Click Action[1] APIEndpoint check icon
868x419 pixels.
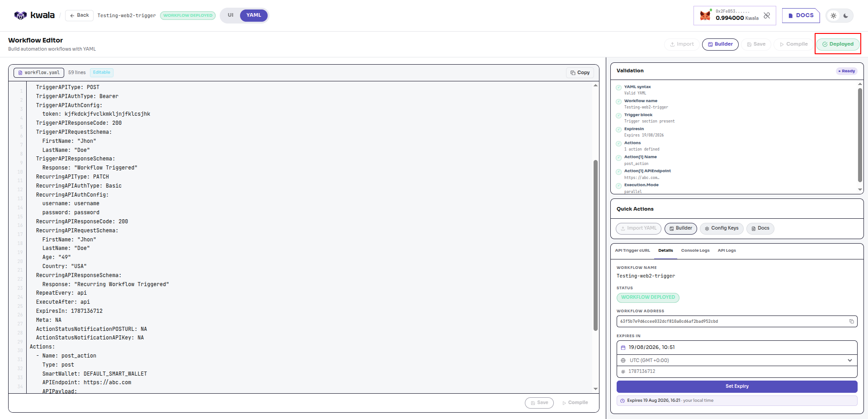[618, 172]
